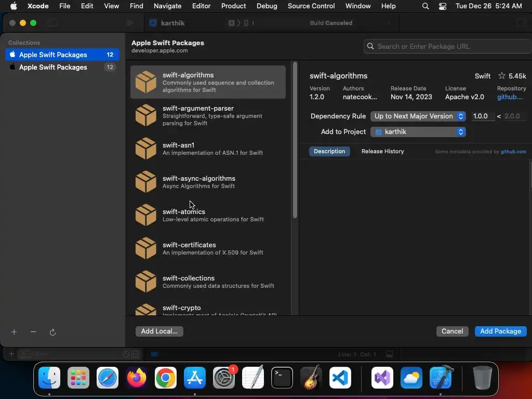This screenshot has width=532, height=399.
Task: Click the date and time in menu bar
Action: 488,6
